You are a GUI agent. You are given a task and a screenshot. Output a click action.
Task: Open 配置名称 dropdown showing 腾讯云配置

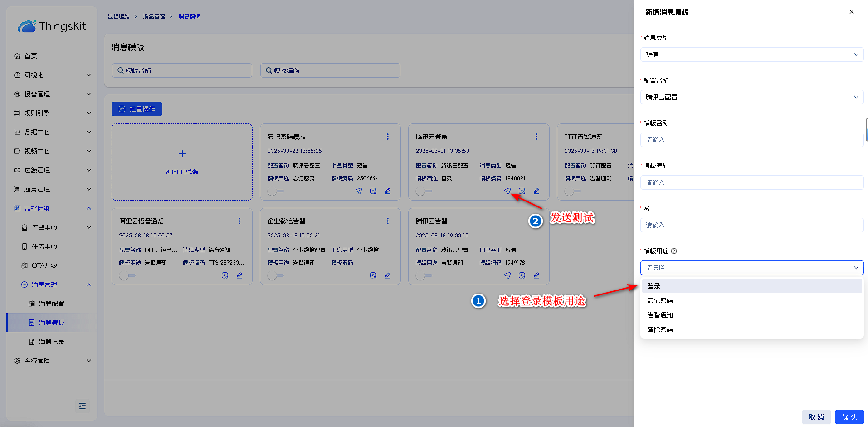pyautogui.click(x=751, y=97)
